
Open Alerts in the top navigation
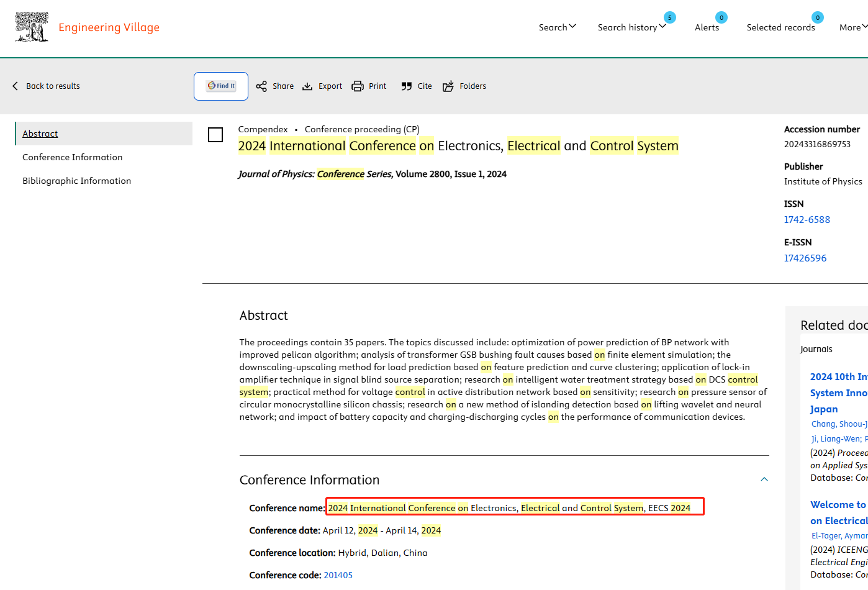(x=707, y=27)
